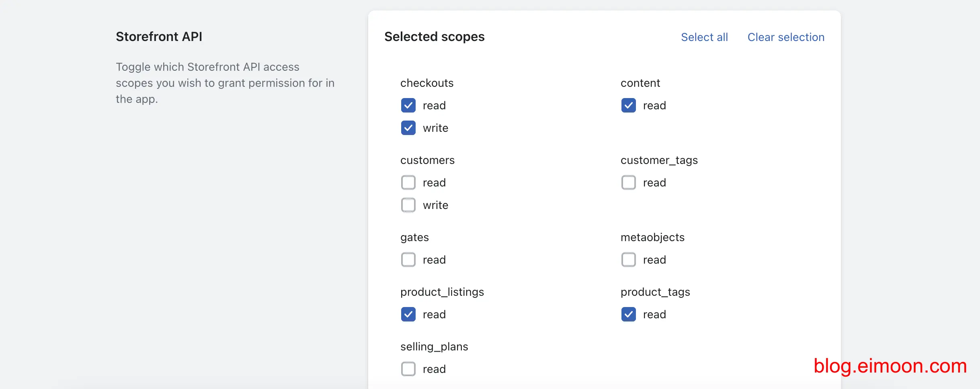This screenshot has width=980, height=389.
Task: Click the Clear selection link
Action: point(785,37)
